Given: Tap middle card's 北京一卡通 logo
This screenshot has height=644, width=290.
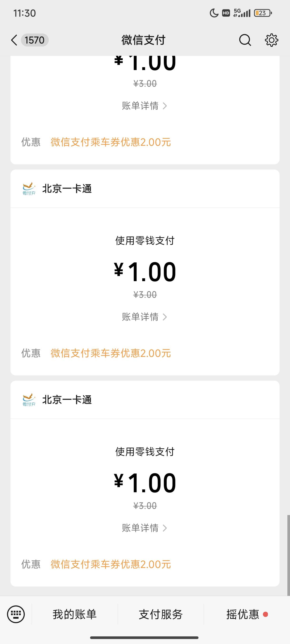Looking at the screenshot, I should (x=29, y=189).
